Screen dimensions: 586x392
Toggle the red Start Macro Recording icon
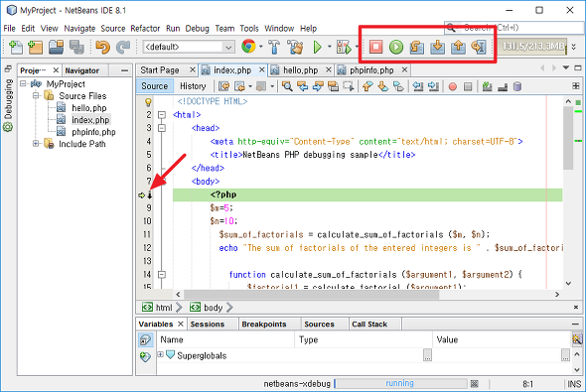click(453, 87)
